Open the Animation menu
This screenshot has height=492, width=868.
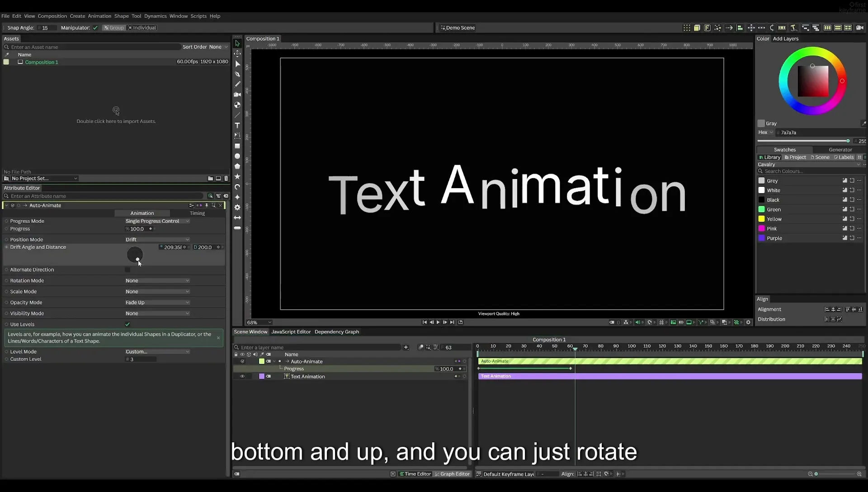[x=99, y=16]
